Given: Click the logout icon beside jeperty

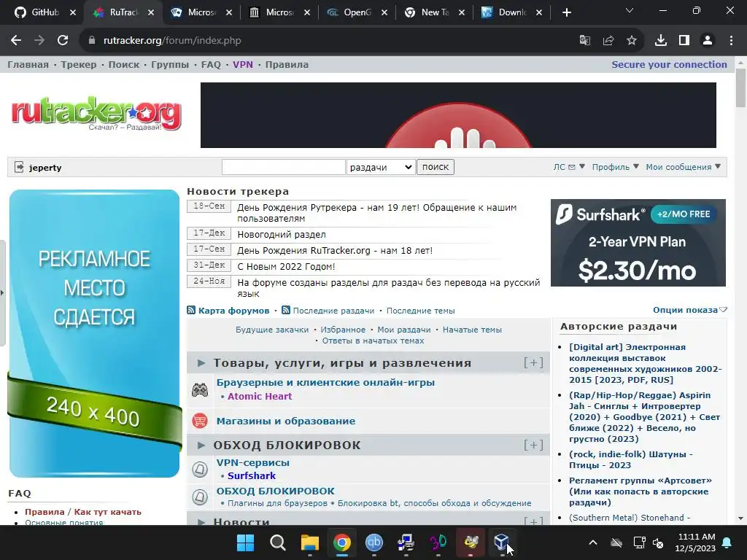Looking at the screenshot, I should [x=19, y=167].
